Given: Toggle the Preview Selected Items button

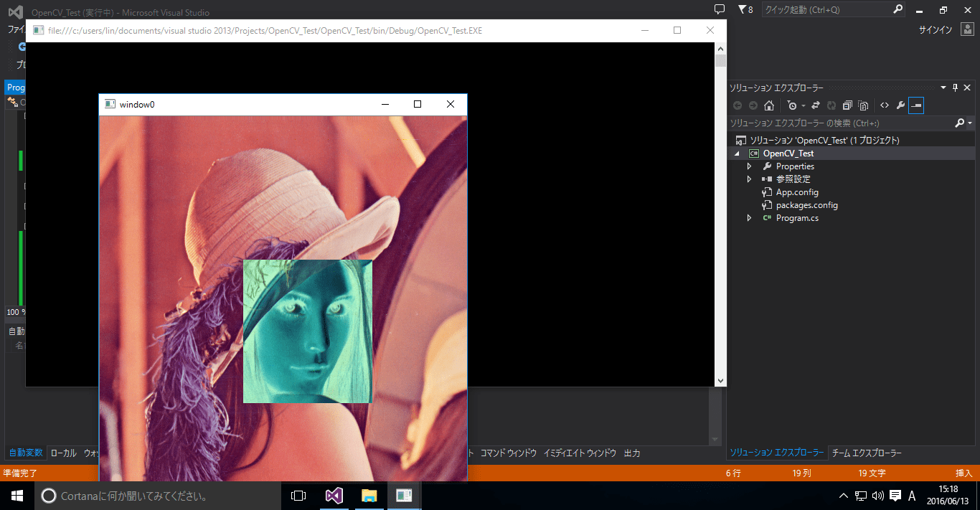Looking at the screenshot, I should tap(916, 105).
